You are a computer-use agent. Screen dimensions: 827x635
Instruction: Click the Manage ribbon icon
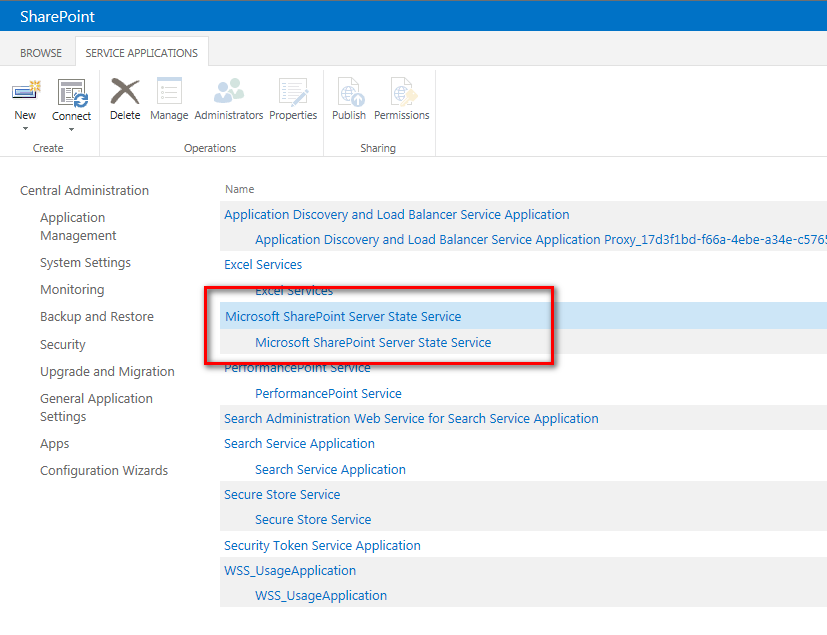point(169,91)
